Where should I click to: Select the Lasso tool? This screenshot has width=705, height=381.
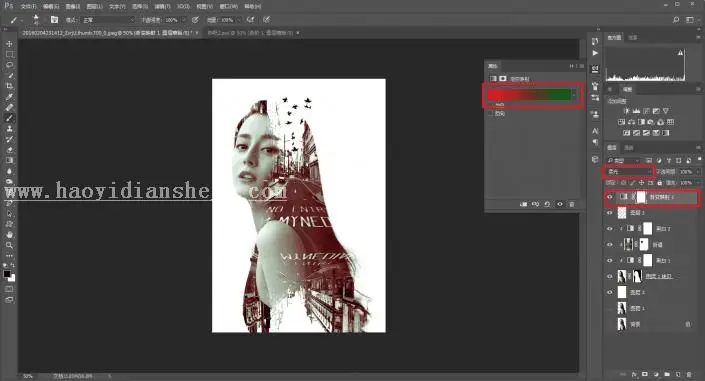(9, 65)
